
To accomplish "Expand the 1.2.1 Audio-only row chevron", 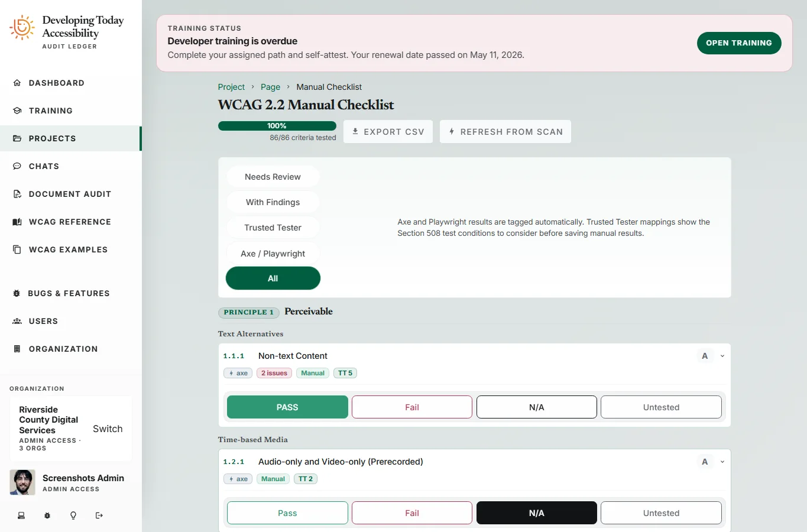I will 722,462.
